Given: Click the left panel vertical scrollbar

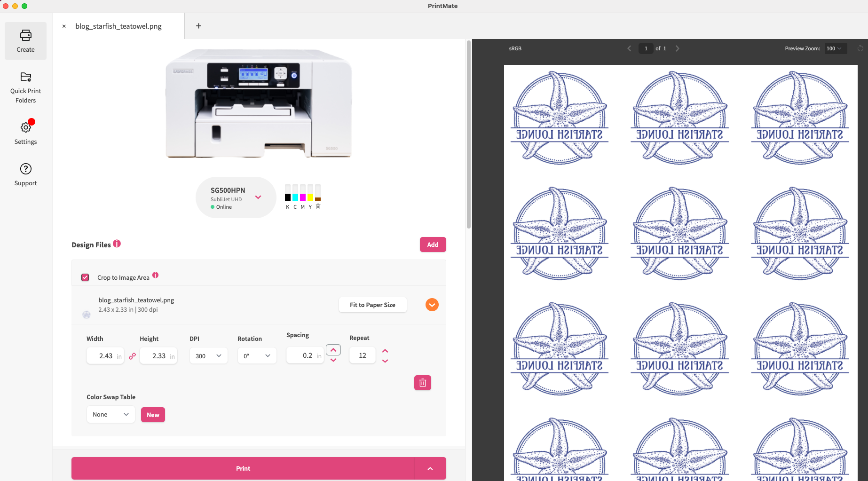Looking at the screenshot, I should tap(468, 134).
